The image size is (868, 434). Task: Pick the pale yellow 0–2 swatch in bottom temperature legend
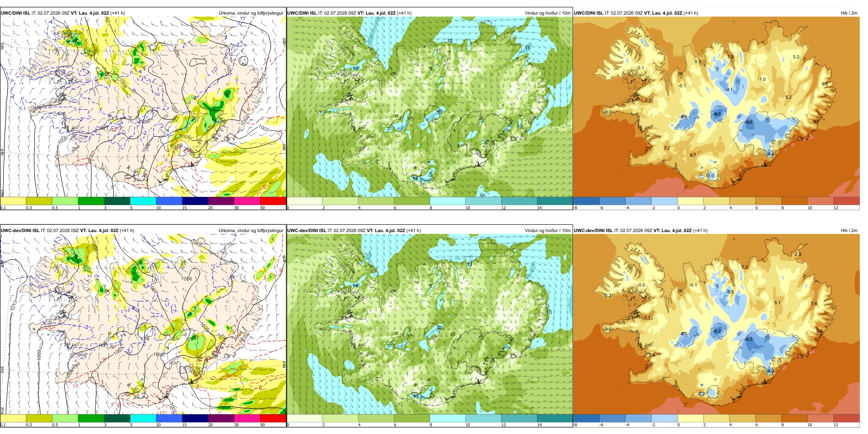click(690, 418)
